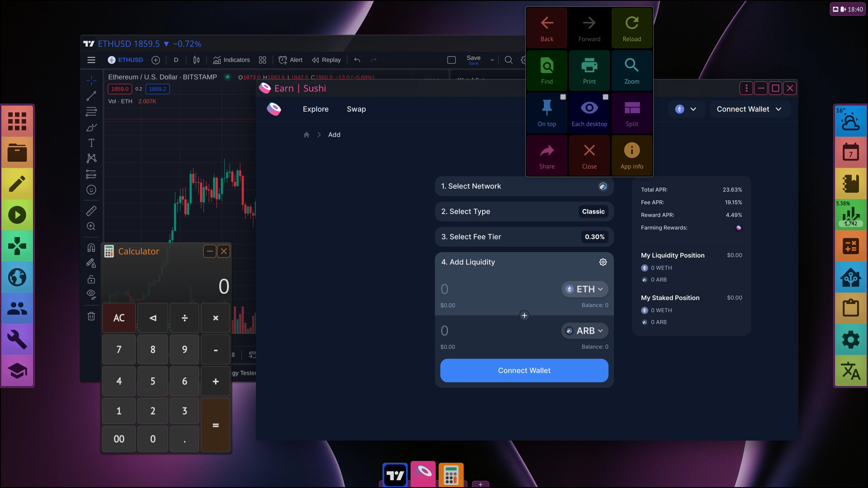
Task: Expand the ARB token selector
Action: pos(585,330)
